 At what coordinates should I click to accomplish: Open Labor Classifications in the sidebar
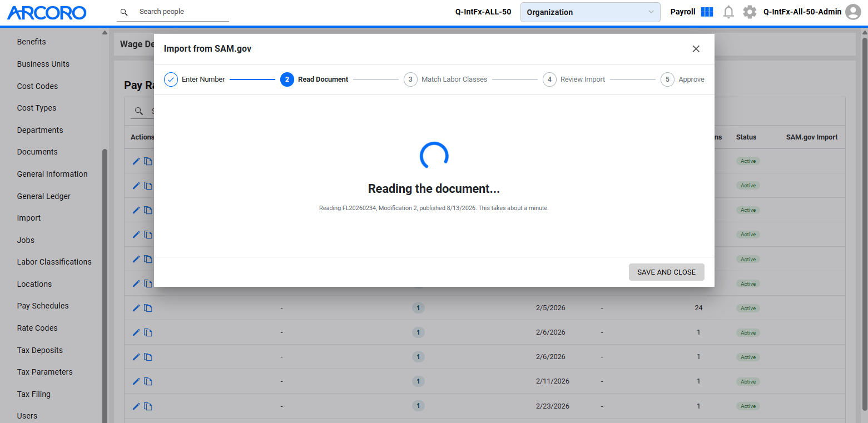(x=54, y=262)
